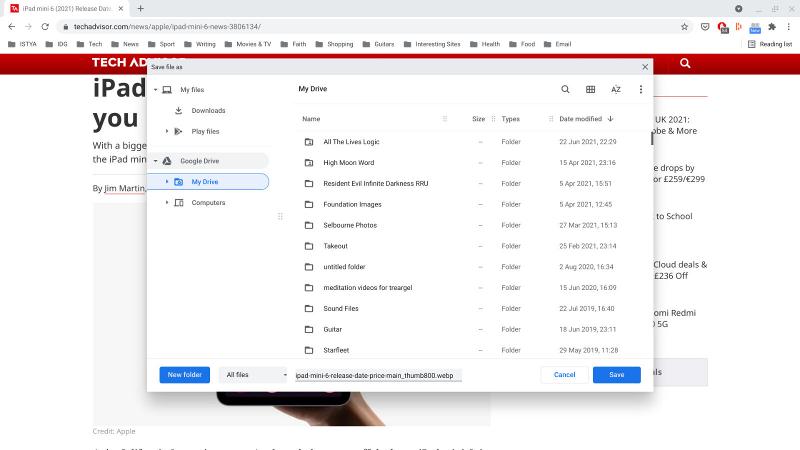Click the Save button

[x=616, y=375]
